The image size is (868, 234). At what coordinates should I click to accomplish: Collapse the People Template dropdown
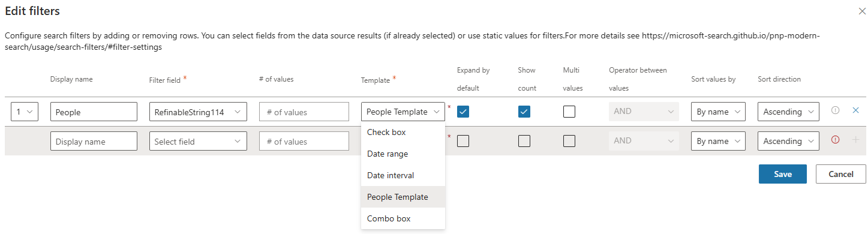403,112
